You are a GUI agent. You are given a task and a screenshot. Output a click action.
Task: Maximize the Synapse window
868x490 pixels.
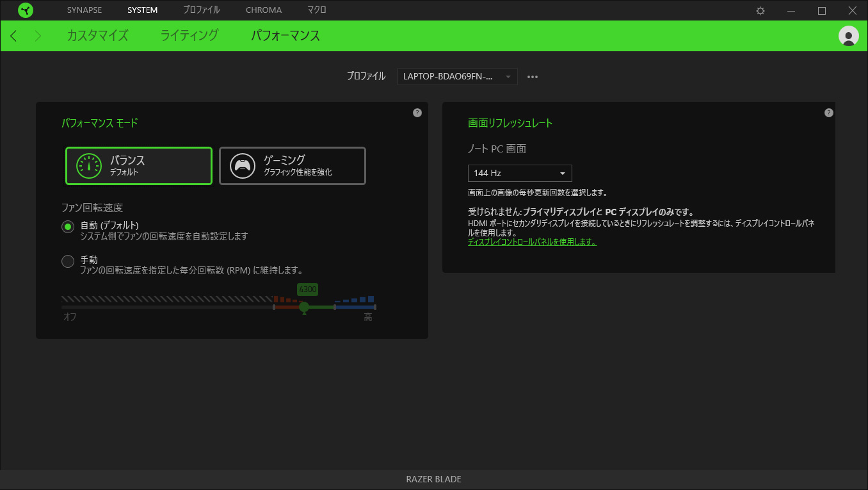(x=822, y=10)
